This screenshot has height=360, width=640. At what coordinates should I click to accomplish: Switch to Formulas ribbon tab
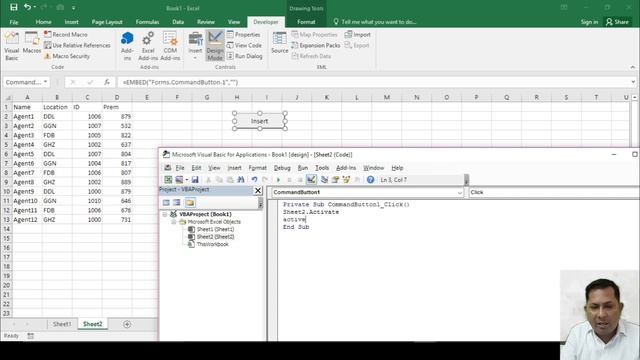point(147,22)
